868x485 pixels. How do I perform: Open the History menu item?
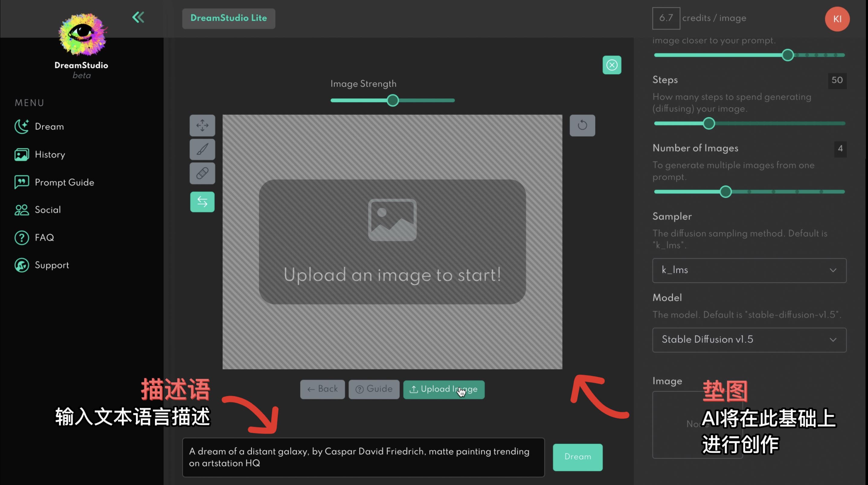pos(50,154)
